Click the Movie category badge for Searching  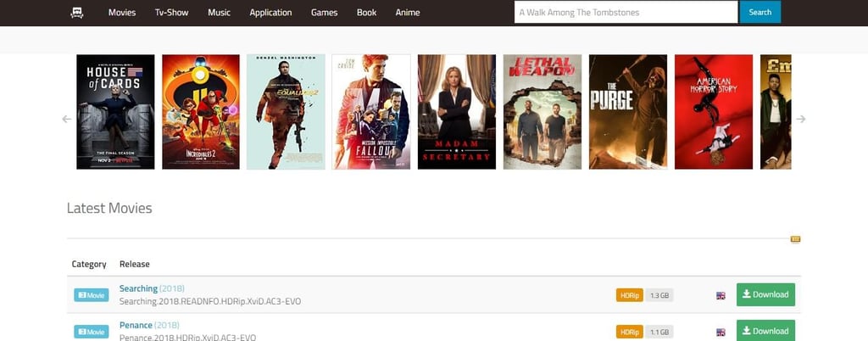tap(92, 295)
